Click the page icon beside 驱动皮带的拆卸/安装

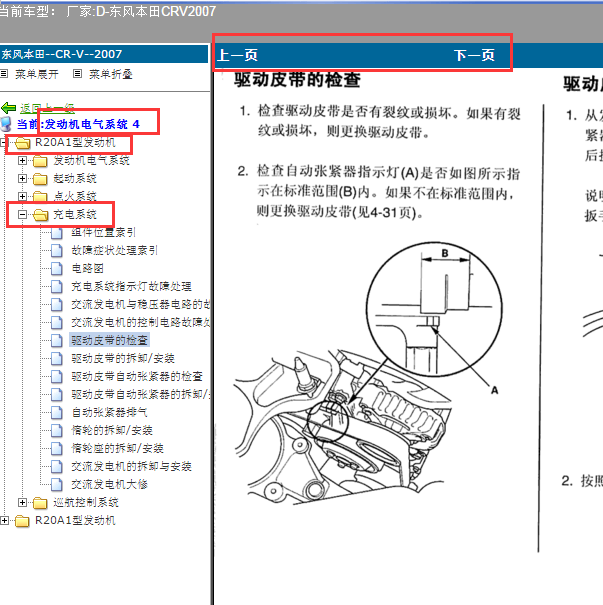(57, 358)
